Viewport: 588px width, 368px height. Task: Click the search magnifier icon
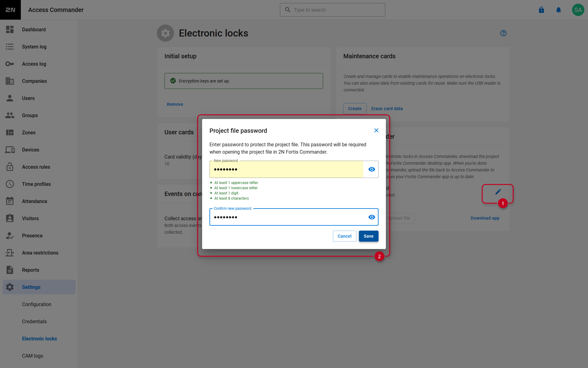(288, 10)
